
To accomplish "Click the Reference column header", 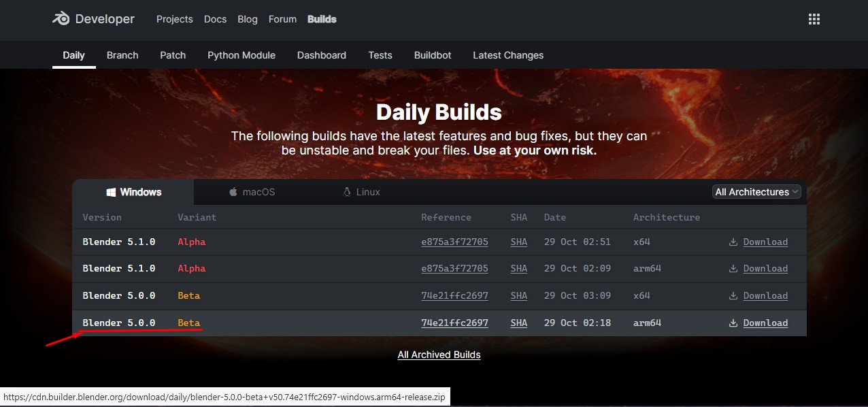I will click(x=446, y=217).
